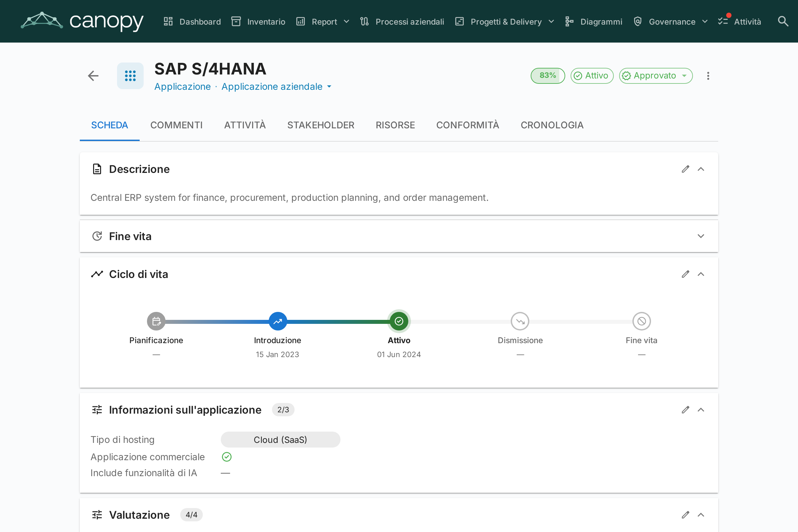The height and width of the screenshot is (532, 798).
Task: Click the Informazioni sull'applicazione sliders icon
Action: click(x=97, y=410)
